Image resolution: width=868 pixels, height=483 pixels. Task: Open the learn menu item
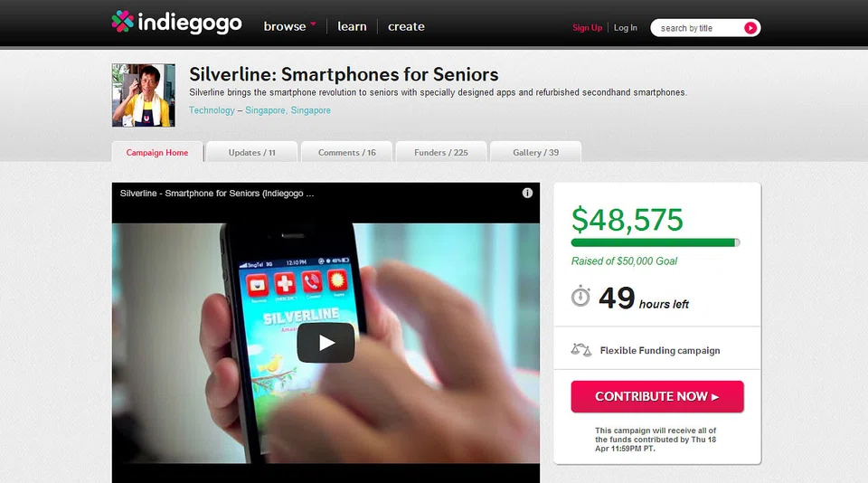tap(352, 26)
